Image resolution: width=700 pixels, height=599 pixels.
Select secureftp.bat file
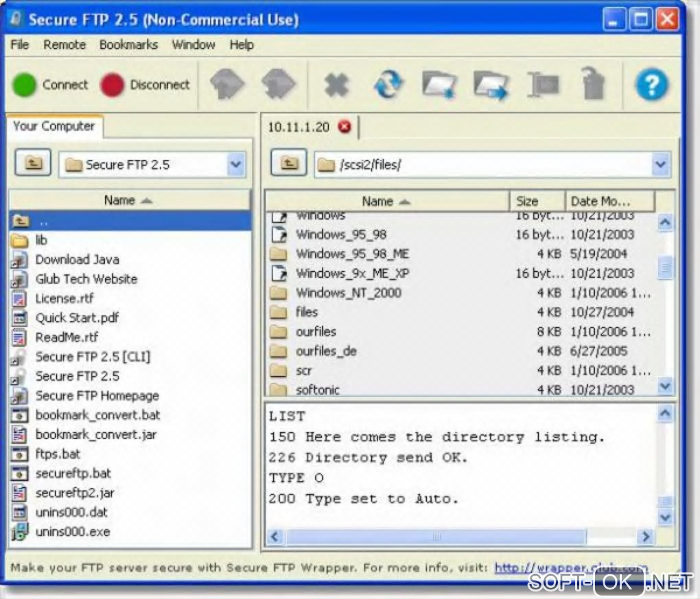click(x=130, y=473)
